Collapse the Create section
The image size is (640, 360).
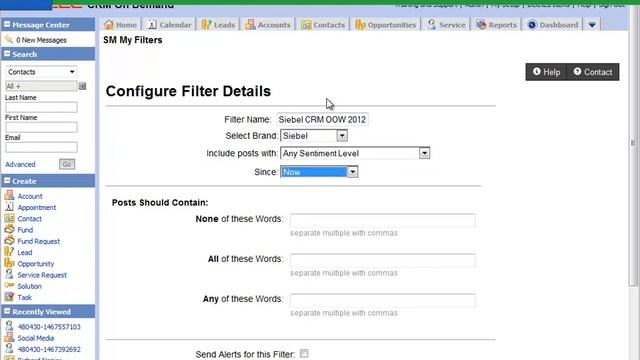tap(7, 180)
